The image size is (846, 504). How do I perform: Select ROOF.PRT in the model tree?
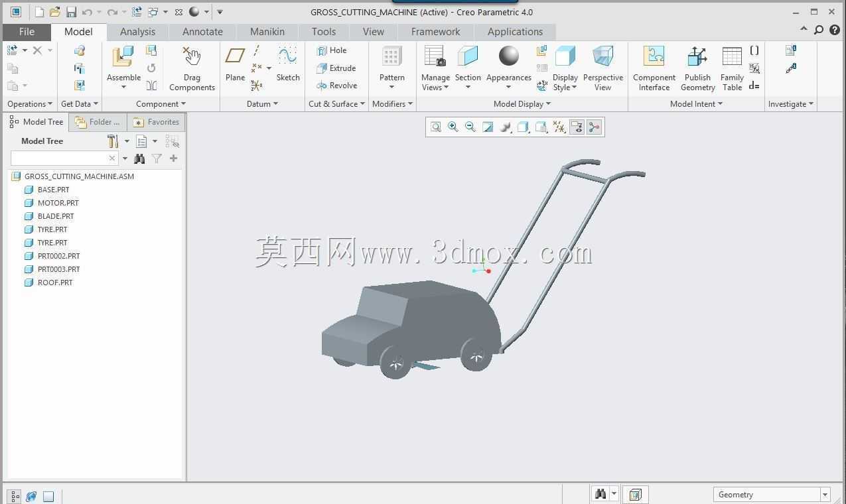tap(55, 283)
